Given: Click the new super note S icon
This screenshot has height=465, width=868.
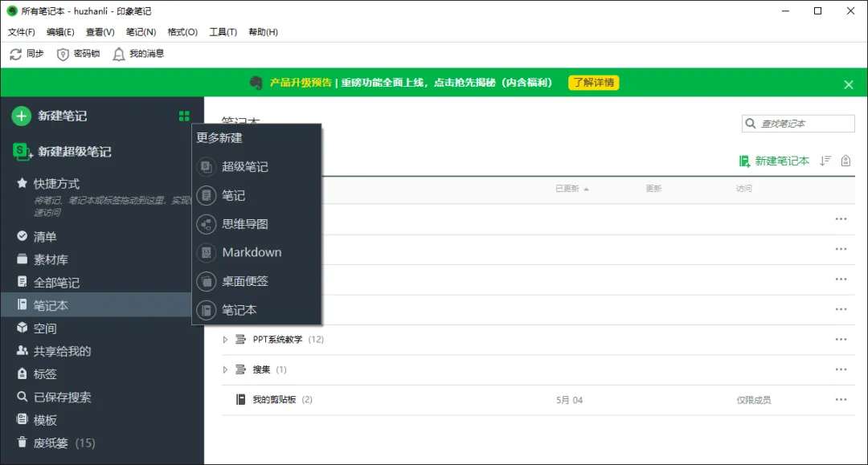Looking at the screenshot, I should pos(22,152).
